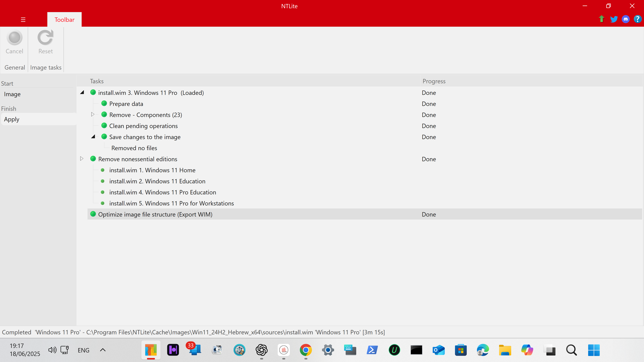Screen dimensions: 644x362
Task: Select install.wim 4. Windows 11 Pro Education
Action: pyautogui.click(x=163, y=192)
